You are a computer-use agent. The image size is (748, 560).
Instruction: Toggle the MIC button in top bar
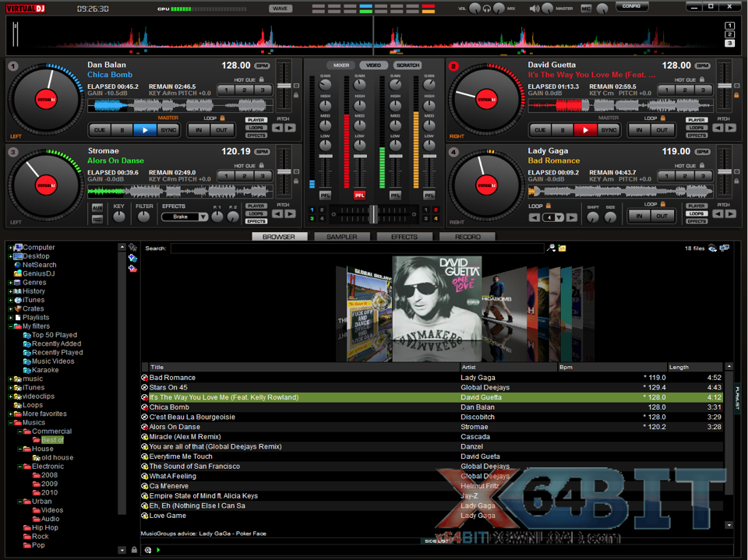(x=585, y=9)
